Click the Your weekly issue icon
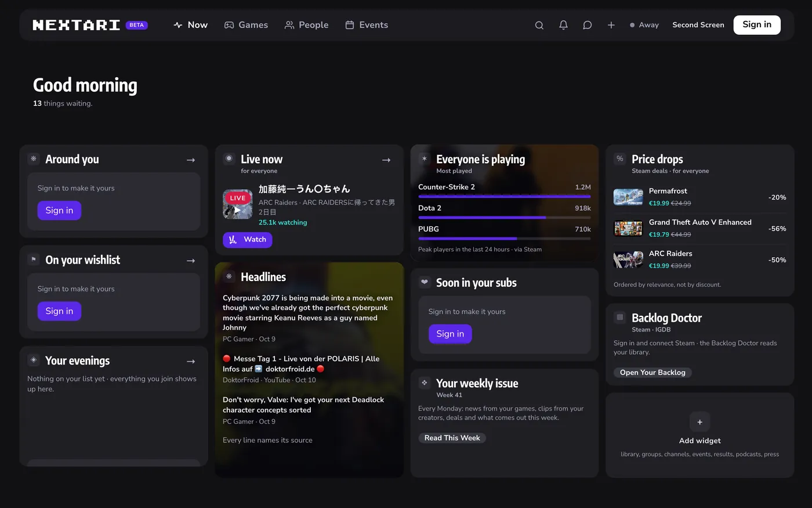812x508 pixels. click(425, 383)
